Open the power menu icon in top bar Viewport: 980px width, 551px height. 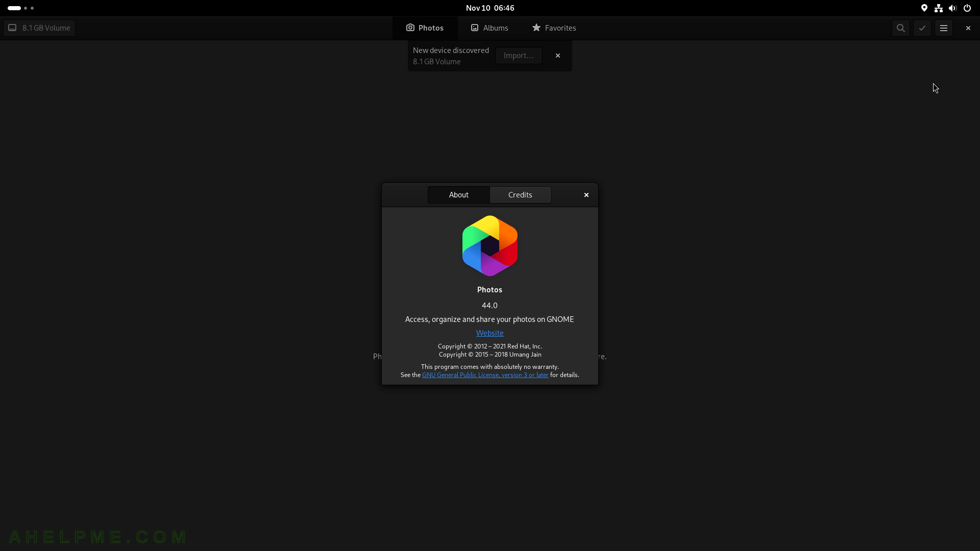pos(967,8)
